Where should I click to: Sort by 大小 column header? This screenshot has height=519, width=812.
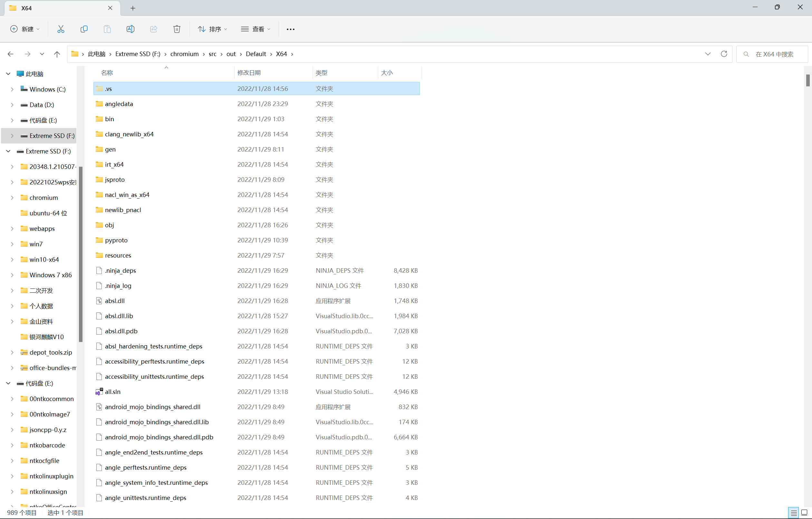pos(387,73)
